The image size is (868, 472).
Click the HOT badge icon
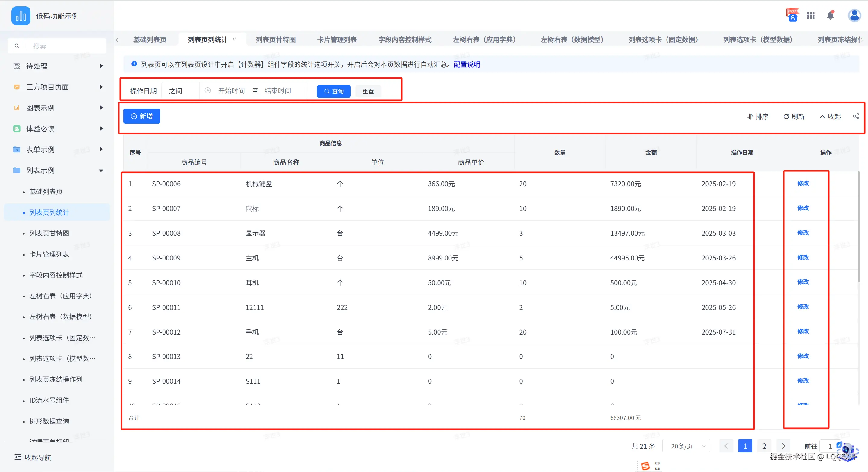[793, 15]
